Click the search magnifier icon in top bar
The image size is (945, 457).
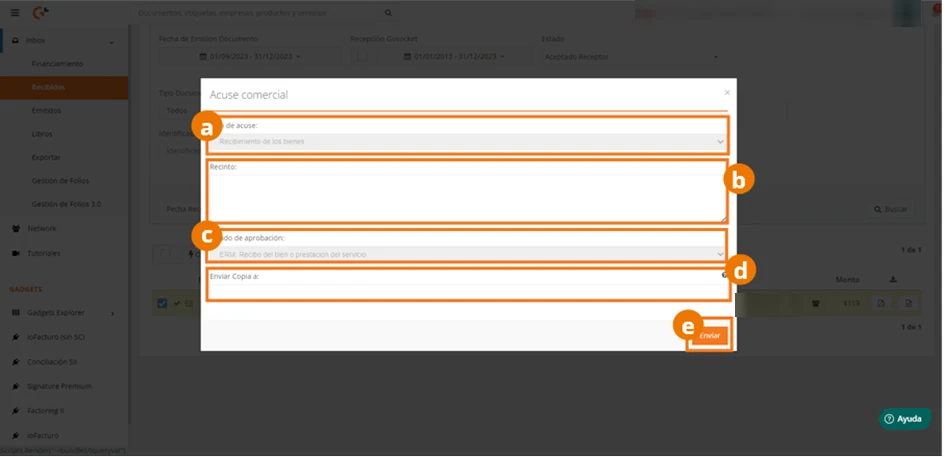tap(388, 13)
